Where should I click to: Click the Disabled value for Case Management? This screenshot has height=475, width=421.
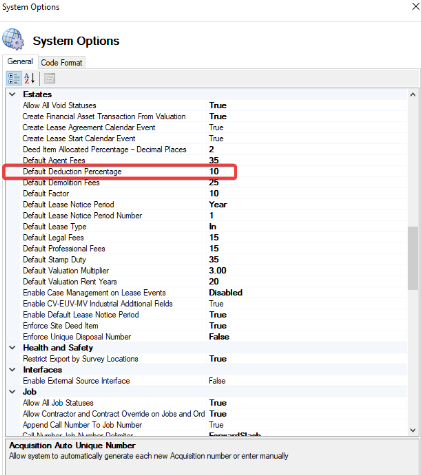[x=226, y=292]
